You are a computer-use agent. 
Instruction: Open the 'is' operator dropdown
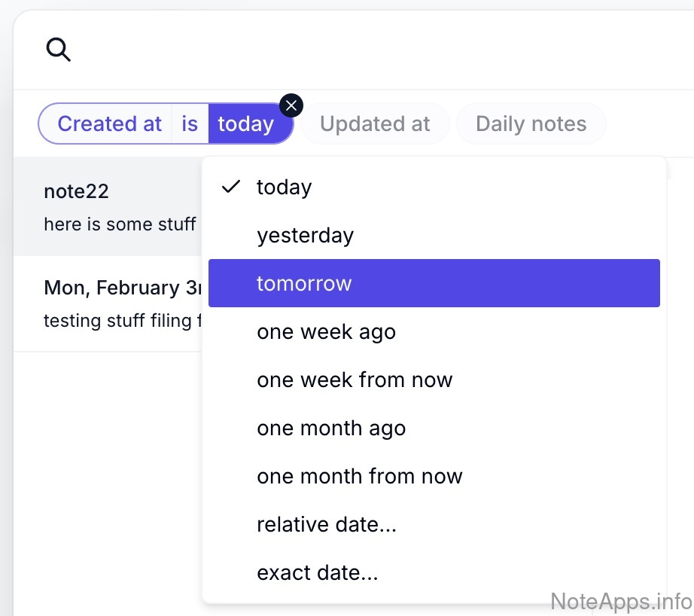click(190, 124)
